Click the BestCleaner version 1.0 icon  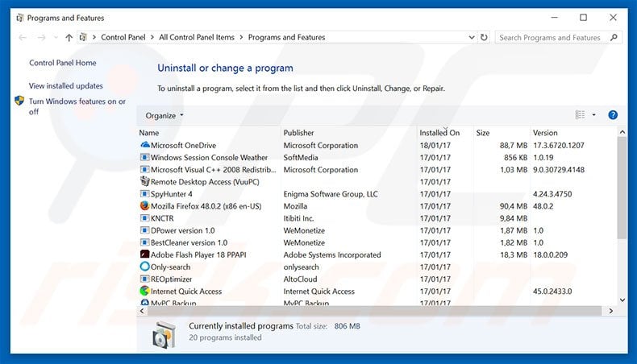tap(144, 242)
